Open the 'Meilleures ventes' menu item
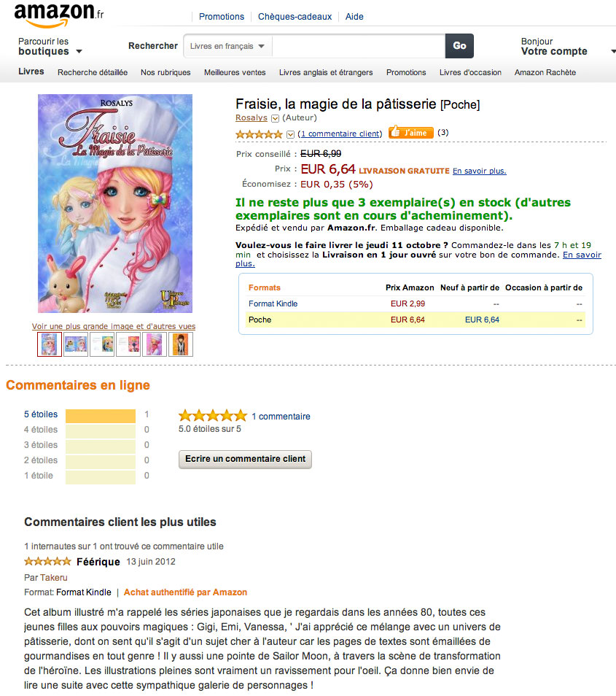 point(235,72)
